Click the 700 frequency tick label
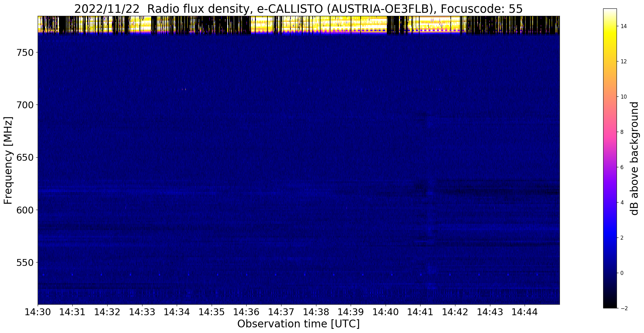 (24, 105)
